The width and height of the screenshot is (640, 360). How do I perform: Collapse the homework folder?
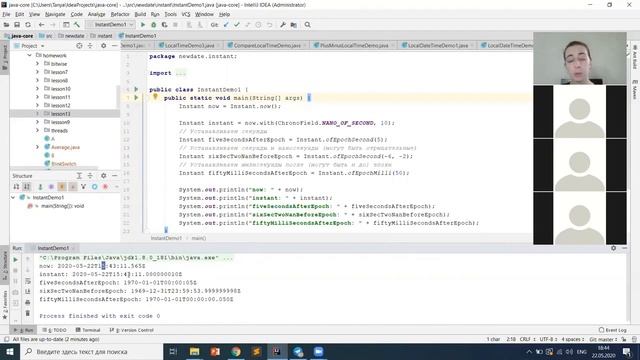tap(29, 55)
